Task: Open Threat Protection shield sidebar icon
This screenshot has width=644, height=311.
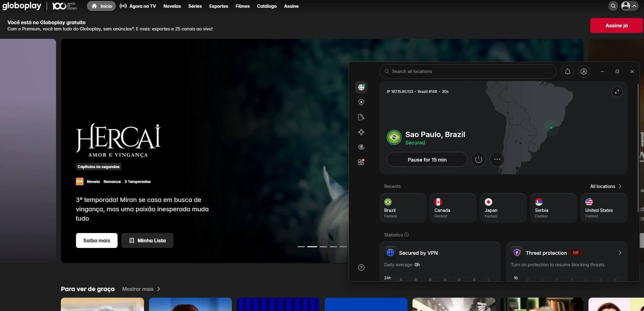Action: [361, 102]
